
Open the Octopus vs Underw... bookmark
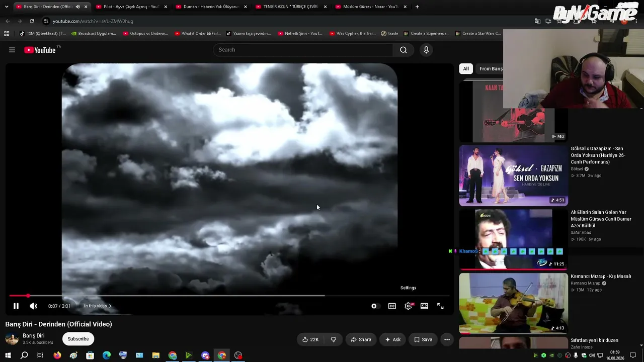pyautogui.click(x=145, y=34)
